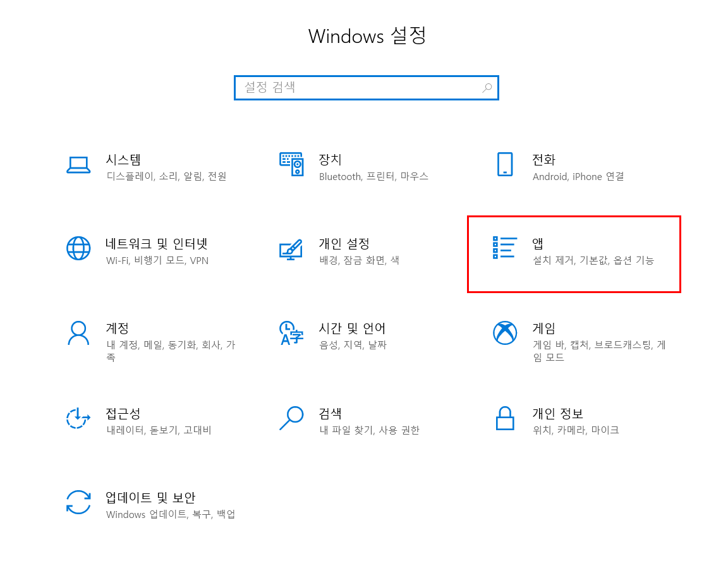Click the 계정 person icon
Screen dimensions: 728x578
pos(78,333)
